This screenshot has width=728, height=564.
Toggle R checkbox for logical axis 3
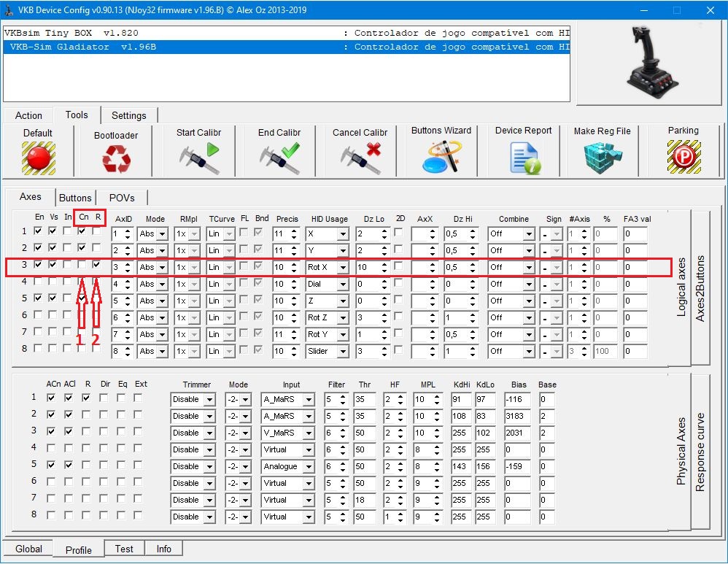pyautogui.click(x=96, y=264)
